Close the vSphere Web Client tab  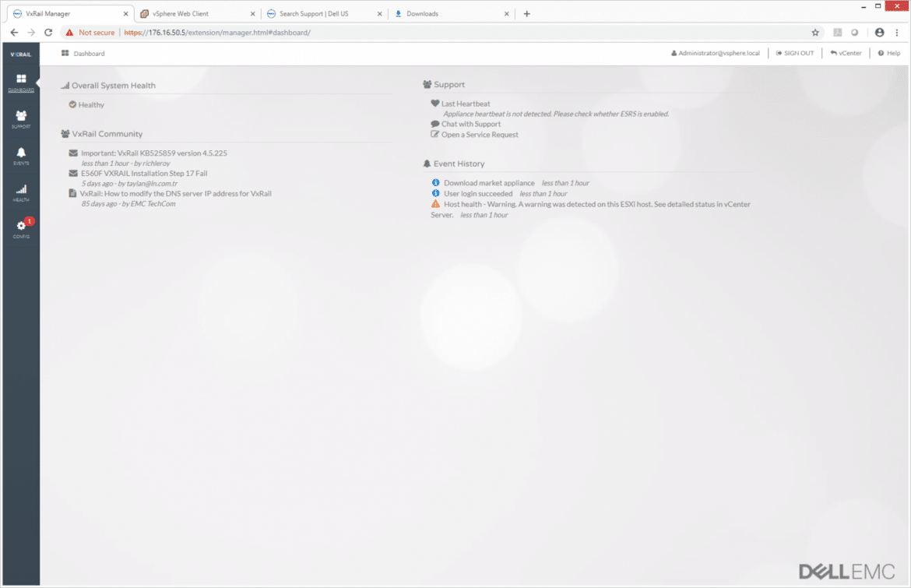click(253, 14)
